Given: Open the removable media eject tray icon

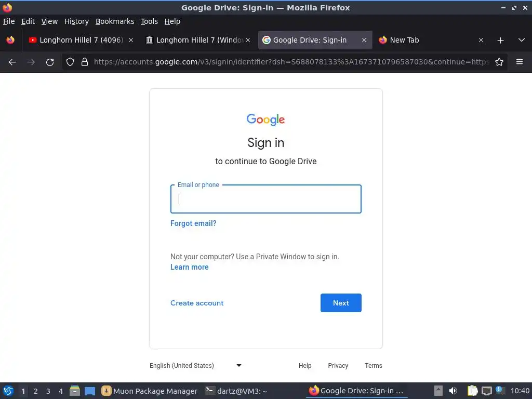Looking at the screenshot, I should point(438,391).
